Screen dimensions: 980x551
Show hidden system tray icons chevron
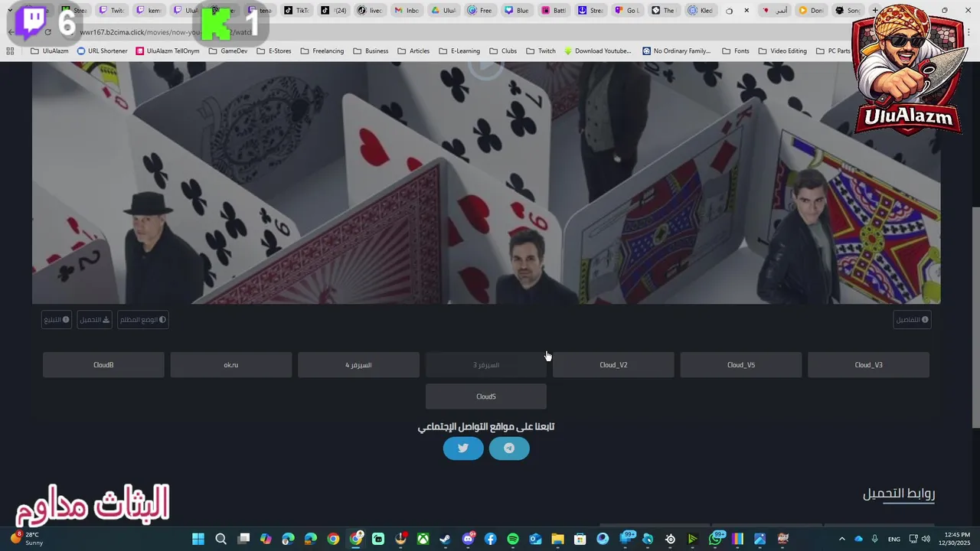(x=842, y=539)
